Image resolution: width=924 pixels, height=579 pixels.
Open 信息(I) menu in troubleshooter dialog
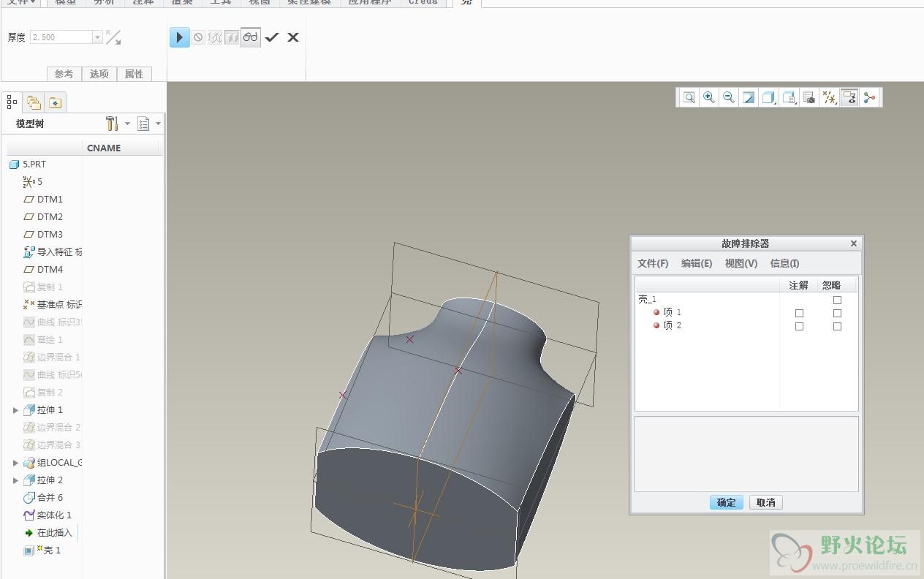784,263
